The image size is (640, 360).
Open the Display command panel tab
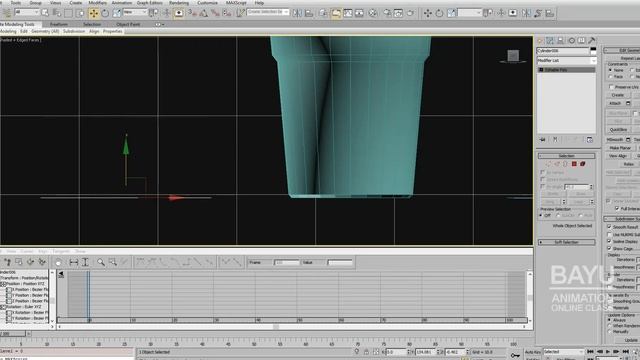coord(581,40)
